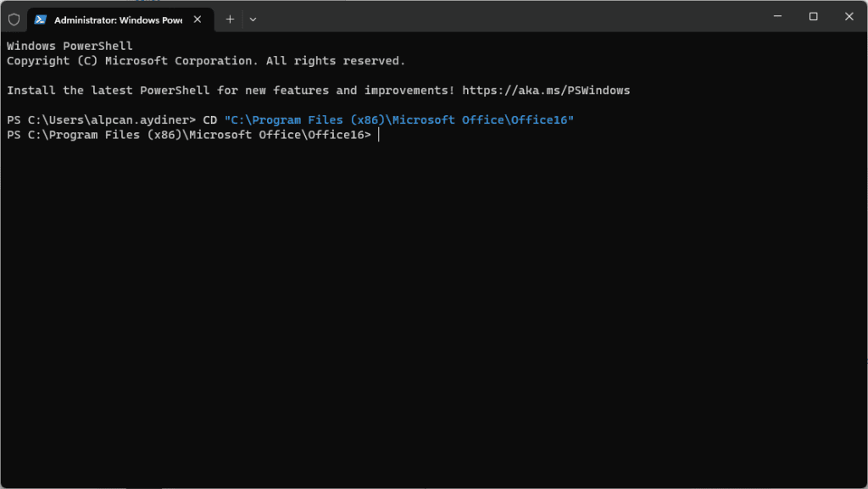
Task: Click the Microsoft copyright notice line
Action: (x=203, y=60)
